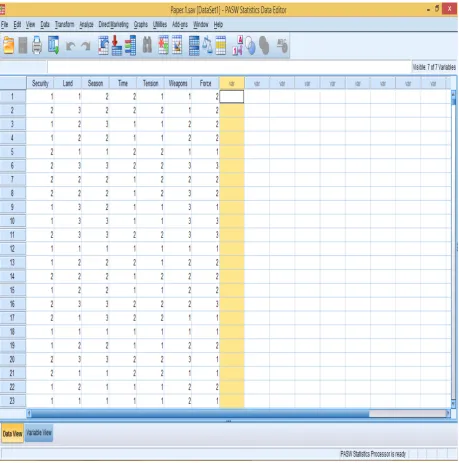Click the Show All Variables icon
This screenshot has height=463, width=459.
click(x=264, y=45)
